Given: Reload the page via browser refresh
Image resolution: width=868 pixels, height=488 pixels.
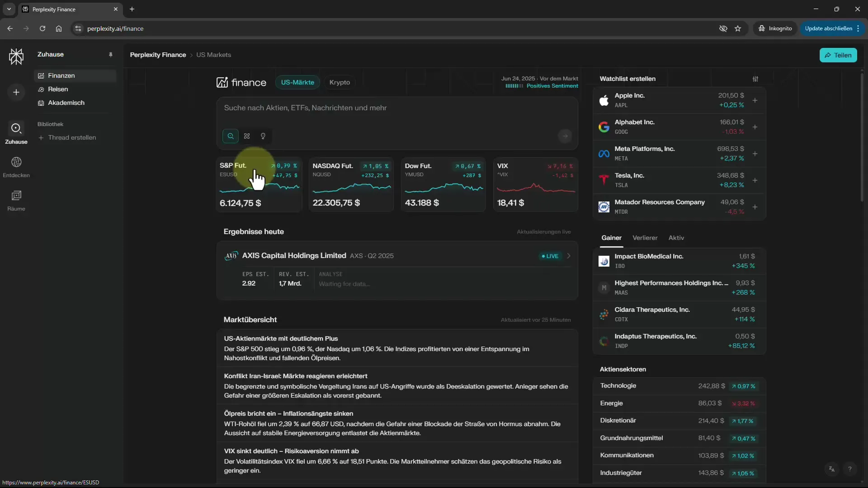Looking at the screenshot, I should point(42,28).
